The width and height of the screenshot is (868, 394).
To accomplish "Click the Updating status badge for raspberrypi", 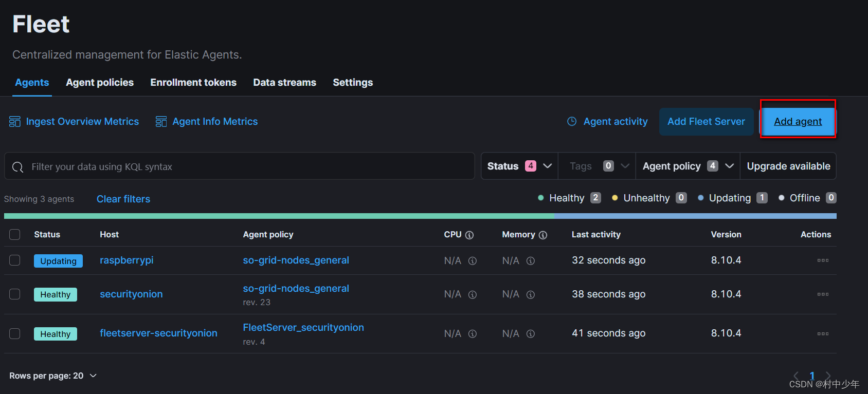I will pos(58,261).
